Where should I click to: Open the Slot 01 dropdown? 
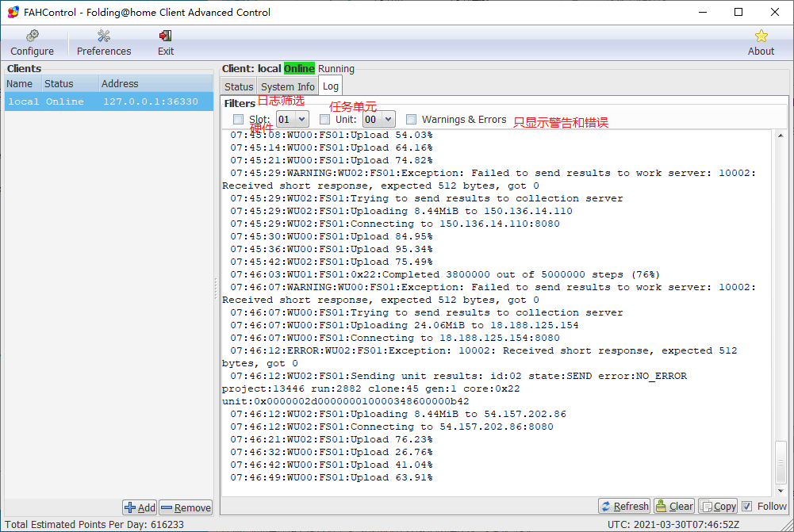click(292, 120)
